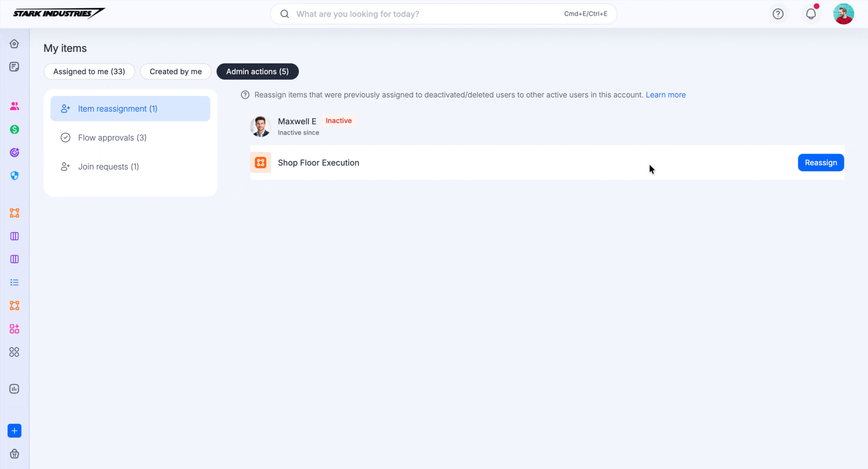Follow the Learn more link
This screenshot has height=469, width=868.
[x=666, y=95]
